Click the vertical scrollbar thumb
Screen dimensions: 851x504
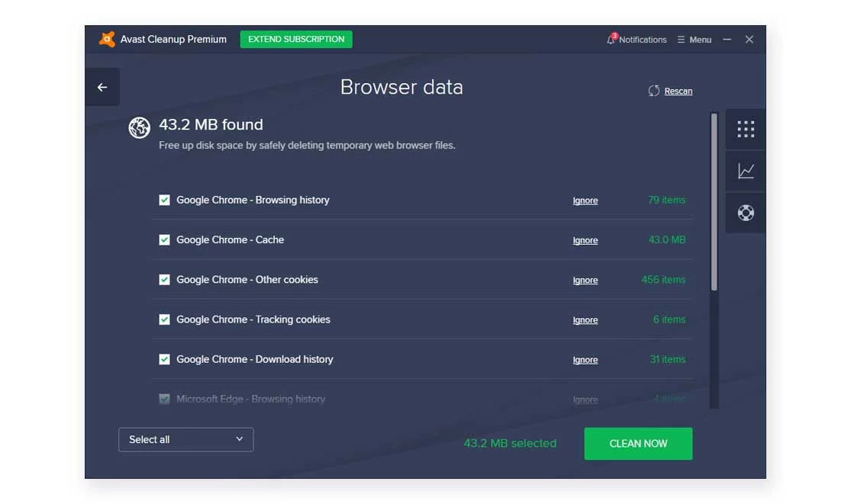coord(714,202)
